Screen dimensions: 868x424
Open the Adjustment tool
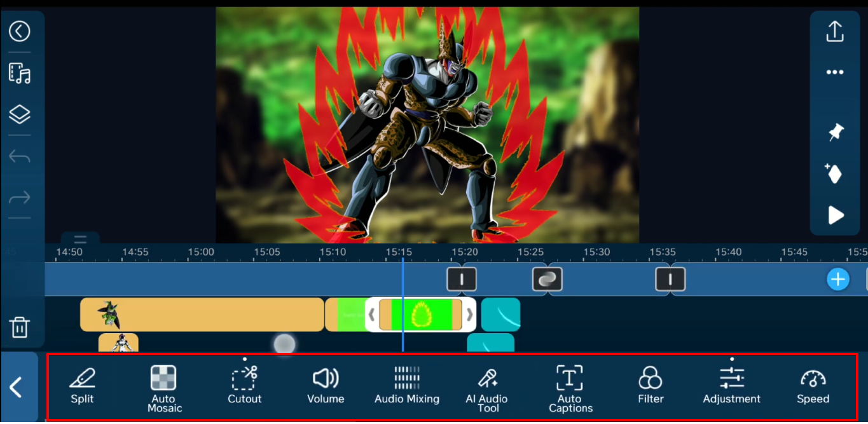pos(732,386)
